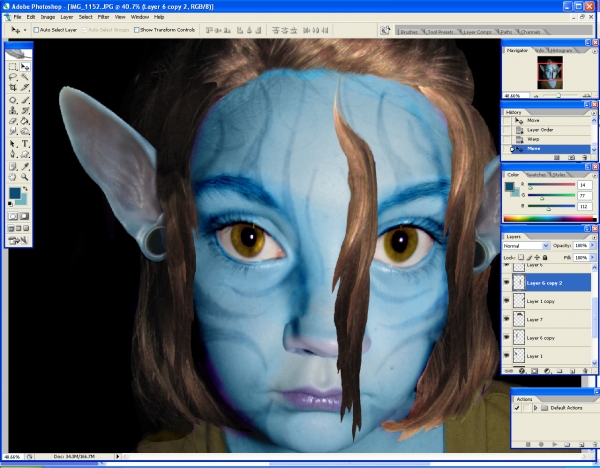Viewport: 600px width, 468px height.
Task: Open Navigator panel options menu arrow
Action: (594, 51)
